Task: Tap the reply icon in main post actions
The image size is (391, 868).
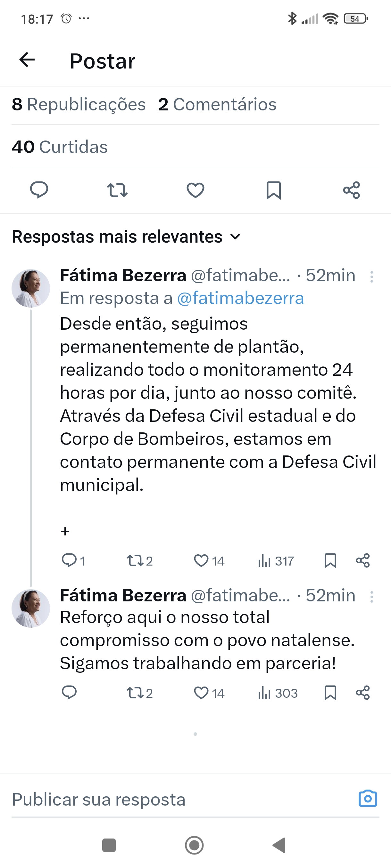Action: [39, 190]
